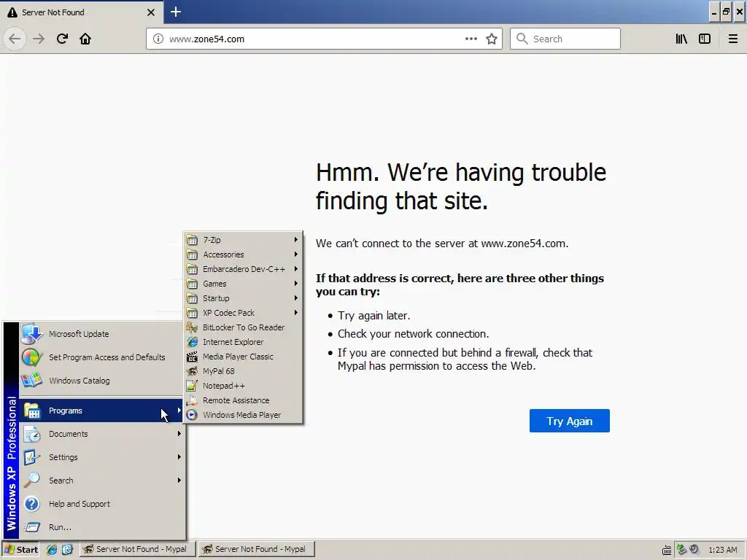The height and width of the screenshot is (560, 747).
Task: Bookmark this page with the star icon
Action: coord(492,39)
